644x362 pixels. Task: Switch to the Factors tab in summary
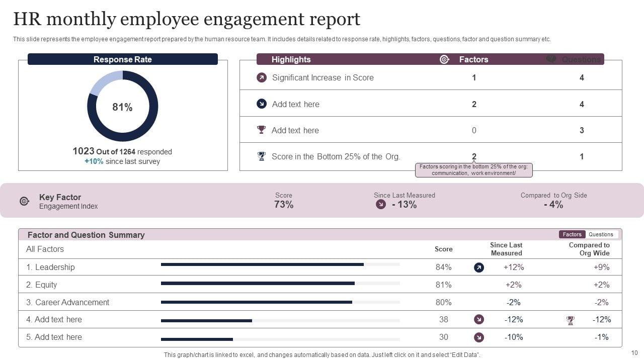(572, 234)
